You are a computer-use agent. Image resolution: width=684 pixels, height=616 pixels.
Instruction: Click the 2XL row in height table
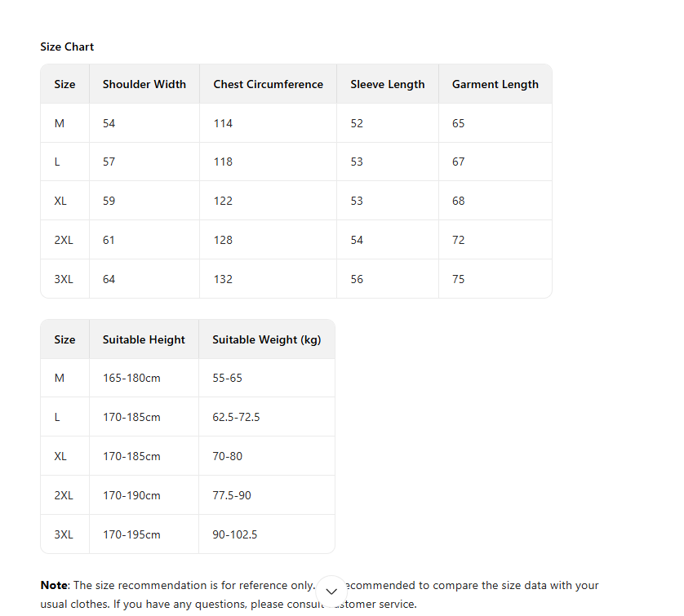point(64,495)
